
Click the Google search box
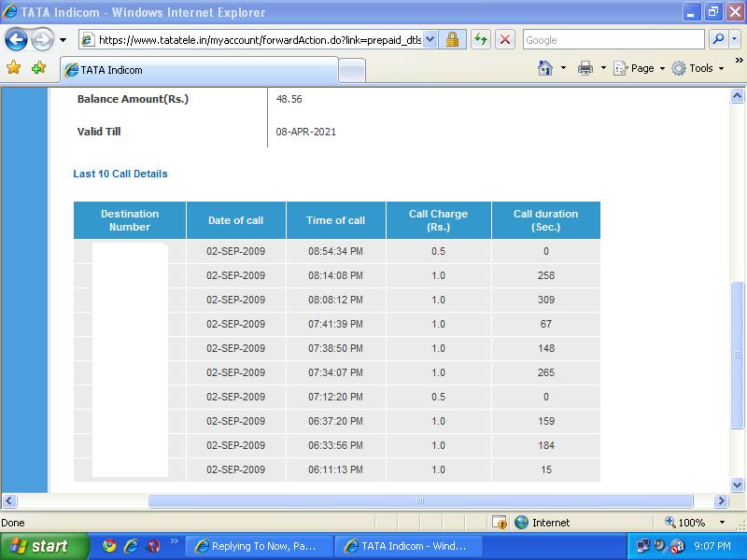[613, 40]
